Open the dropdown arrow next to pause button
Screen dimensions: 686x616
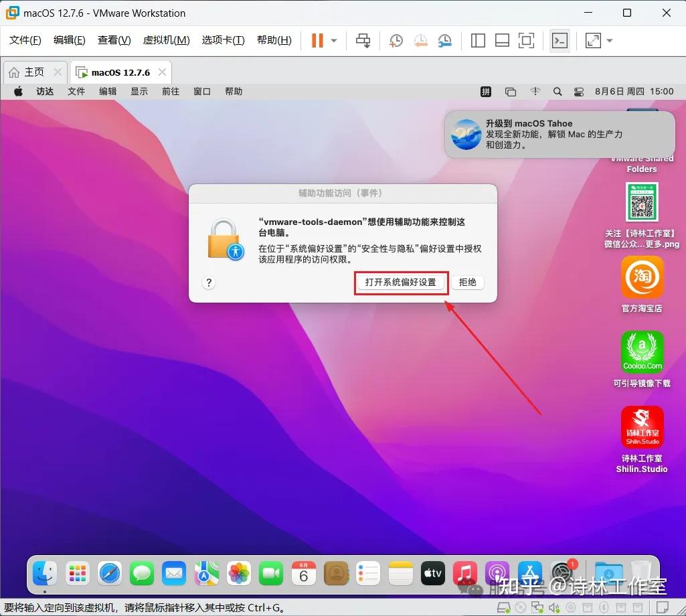[x=334, y=41]
